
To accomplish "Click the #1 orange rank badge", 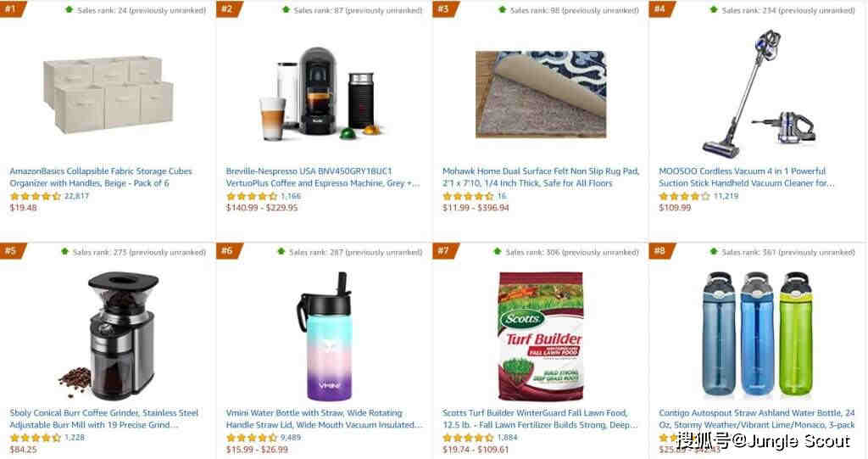I will 12,8.
